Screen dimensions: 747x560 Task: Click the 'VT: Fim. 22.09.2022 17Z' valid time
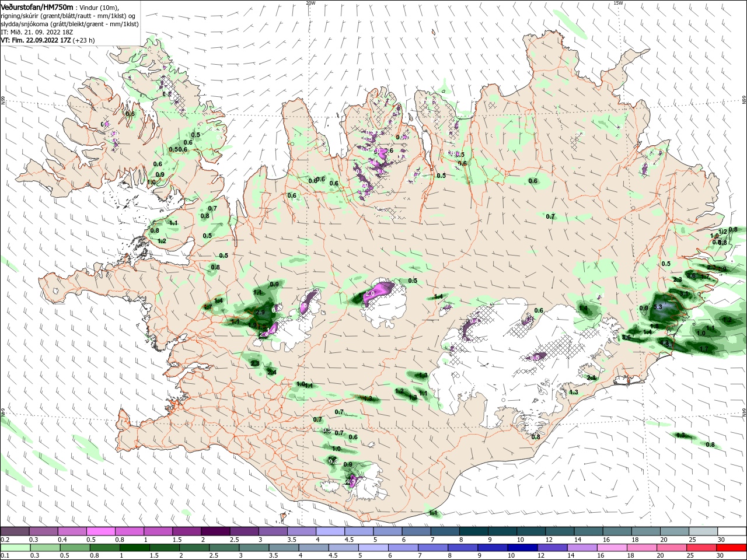(36, 40)
